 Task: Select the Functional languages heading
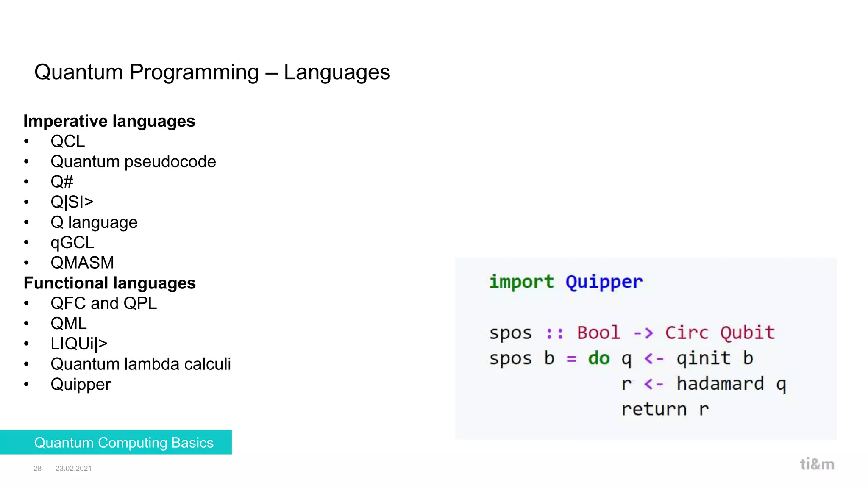coord(110,283)
